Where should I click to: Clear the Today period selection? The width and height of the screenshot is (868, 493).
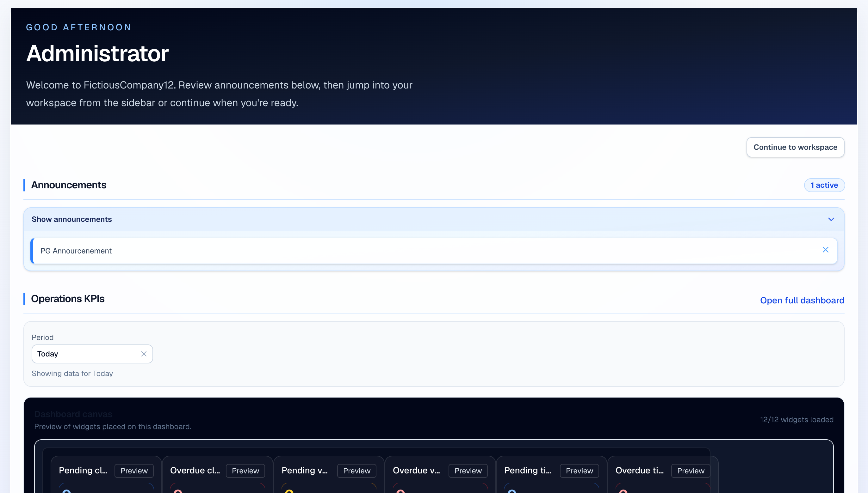coord(144,354)
